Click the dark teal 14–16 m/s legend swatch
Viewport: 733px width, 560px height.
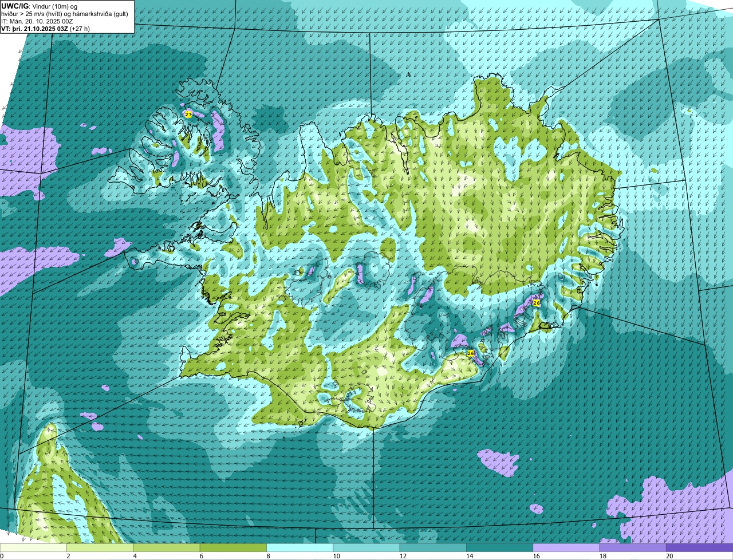[499, 548]
